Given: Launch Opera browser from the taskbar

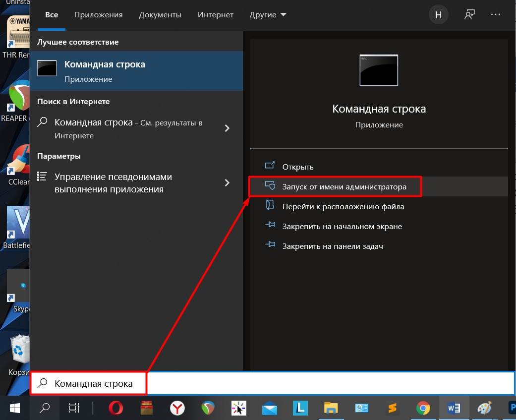Looking at the screenshot, I should coord(116,408).
